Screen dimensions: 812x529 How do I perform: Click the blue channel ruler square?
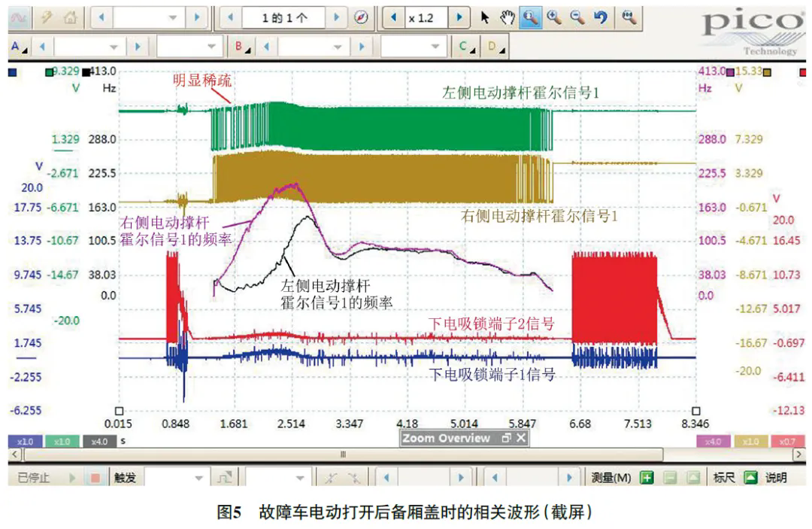[13, 72]
